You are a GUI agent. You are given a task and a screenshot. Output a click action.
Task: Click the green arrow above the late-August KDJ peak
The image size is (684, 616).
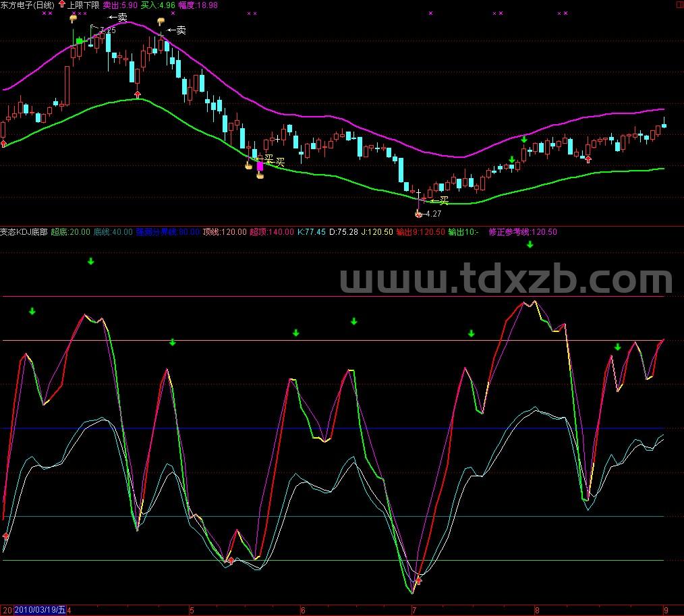click(x=618, y=347)
